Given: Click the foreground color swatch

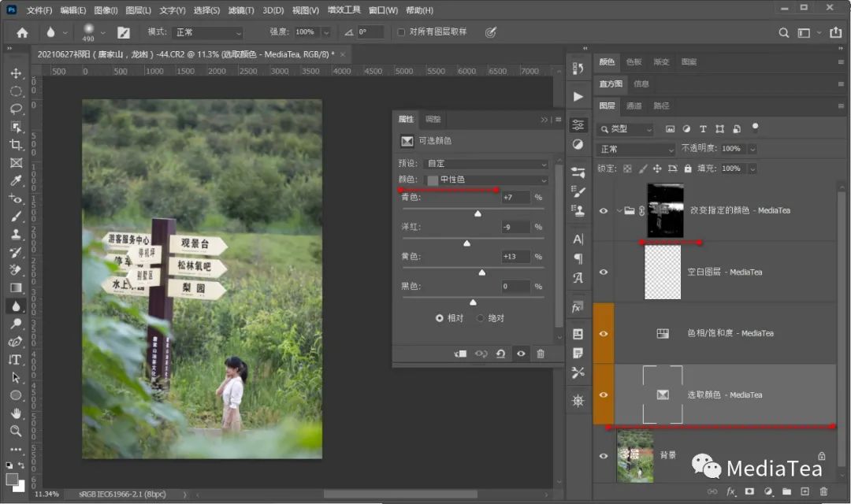Looking at the screenshot, I should pos(11,480).
